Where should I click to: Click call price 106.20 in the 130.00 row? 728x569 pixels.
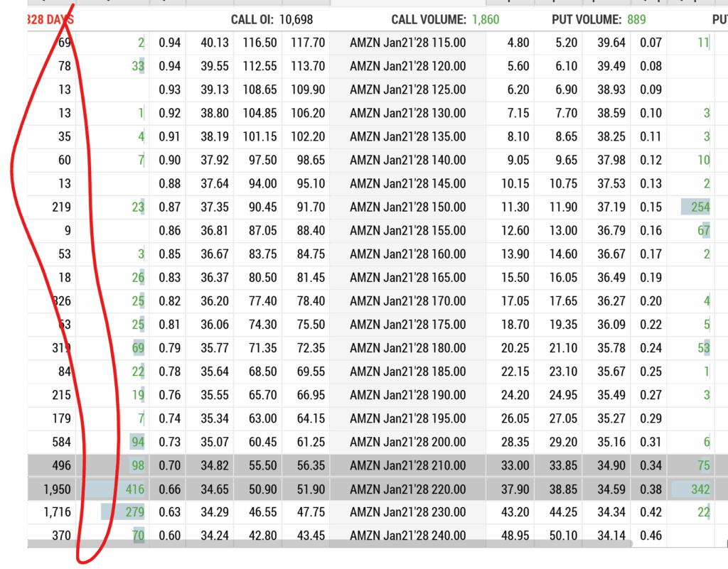pos(308,113)
